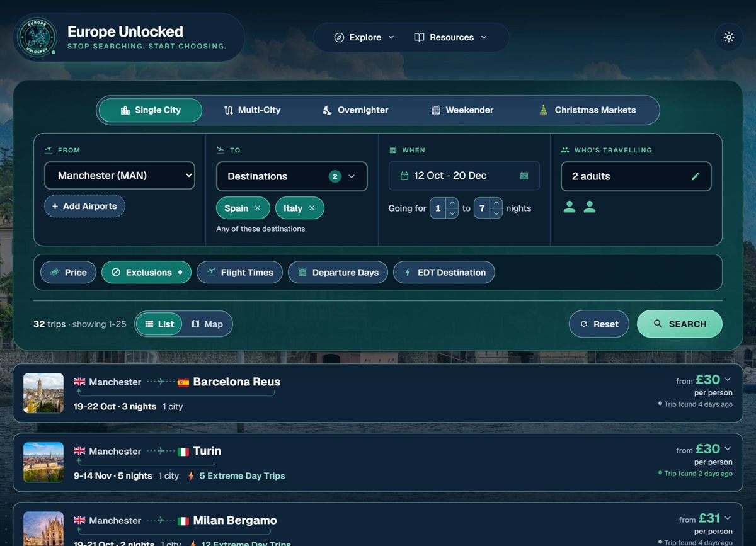Expand the Milan Bergamo price chevron
756x546 pixels.
click(728, 518)
